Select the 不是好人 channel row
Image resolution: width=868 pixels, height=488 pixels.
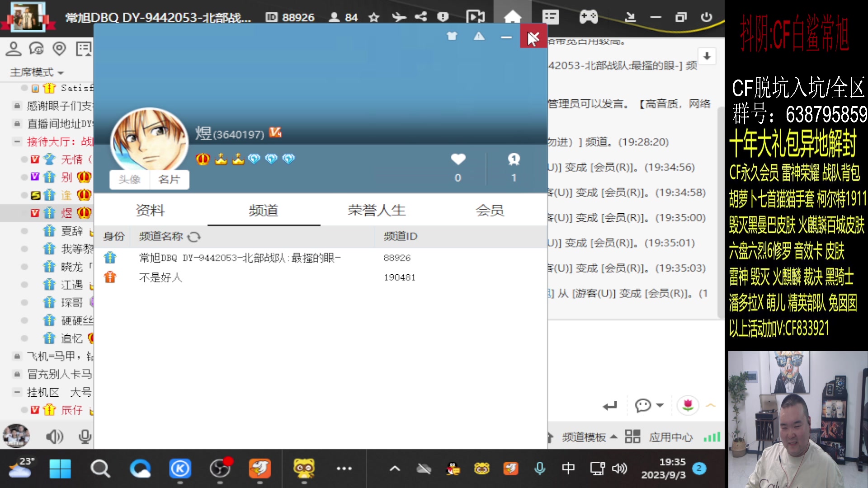point(321,277)
